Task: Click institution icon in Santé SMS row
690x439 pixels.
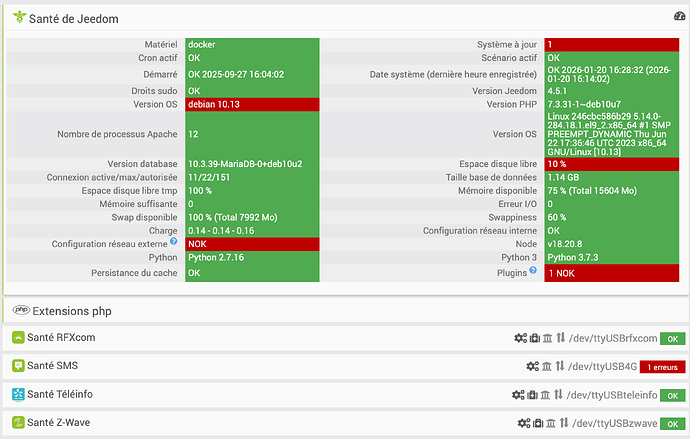Action: pos(547,366)
